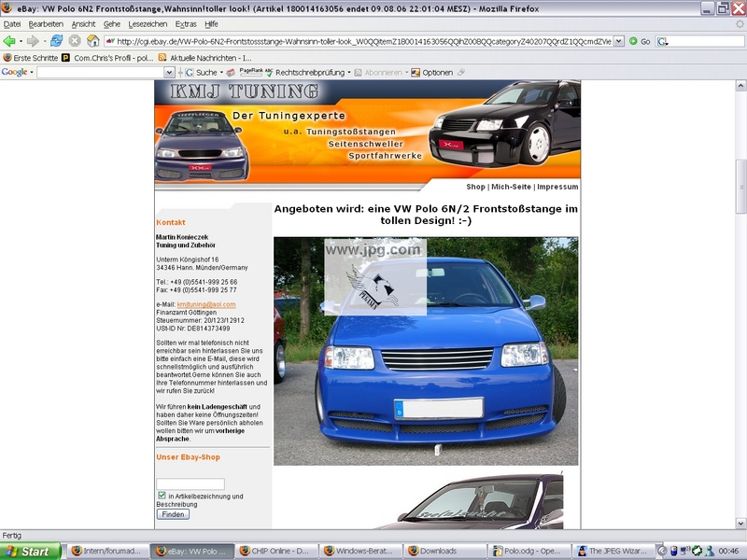747x560 pixels.
Task: Click the Shop link in the page header
Action: tap(475, 187)
